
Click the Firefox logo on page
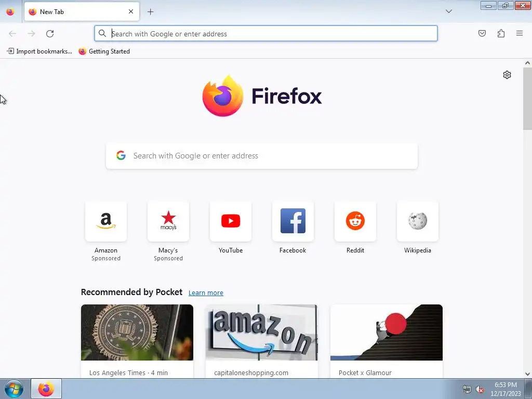tap(262, 96)
